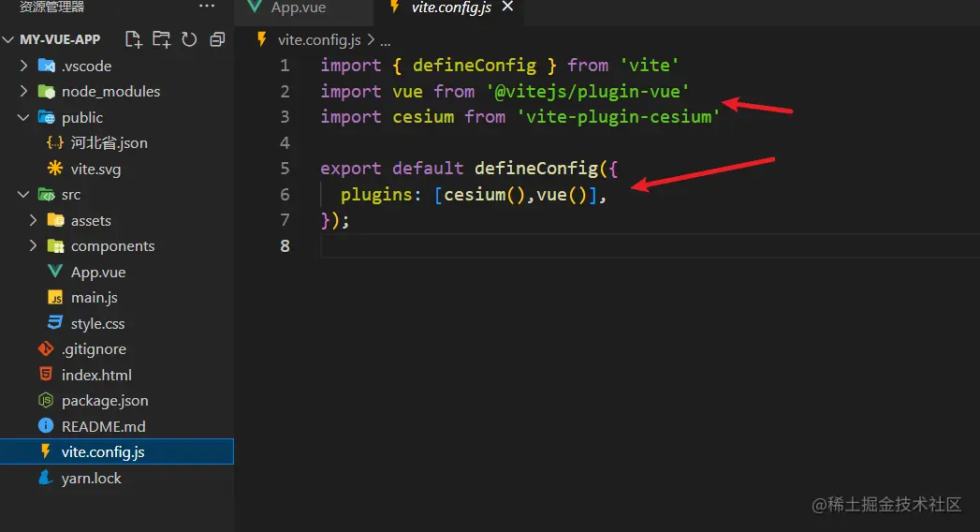Click the lightning icon of vite.config.js in tree
980x532 pixels.
point(46,451)
